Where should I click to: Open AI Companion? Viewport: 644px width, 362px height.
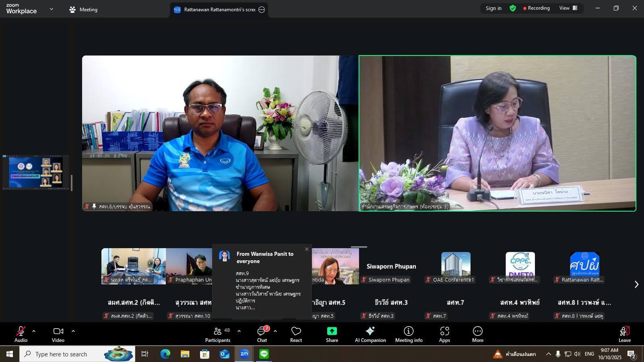(370, 334)
